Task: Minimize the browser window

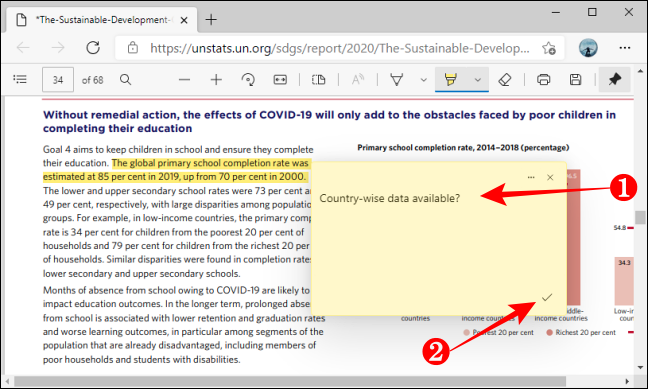Action: [556, 12]
